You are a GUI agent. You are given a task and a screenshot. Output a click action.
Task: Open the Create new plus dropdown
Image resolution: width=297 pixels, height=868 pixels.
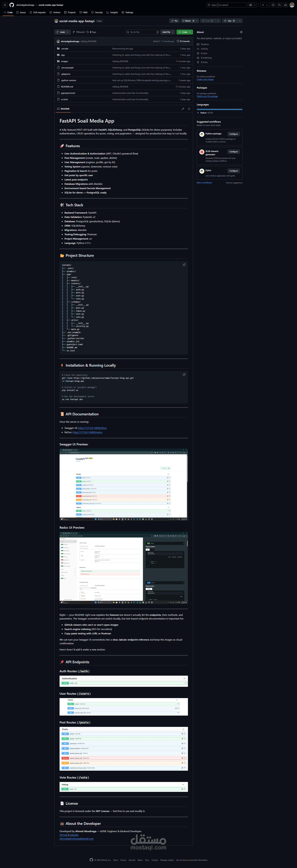[265, 5]
